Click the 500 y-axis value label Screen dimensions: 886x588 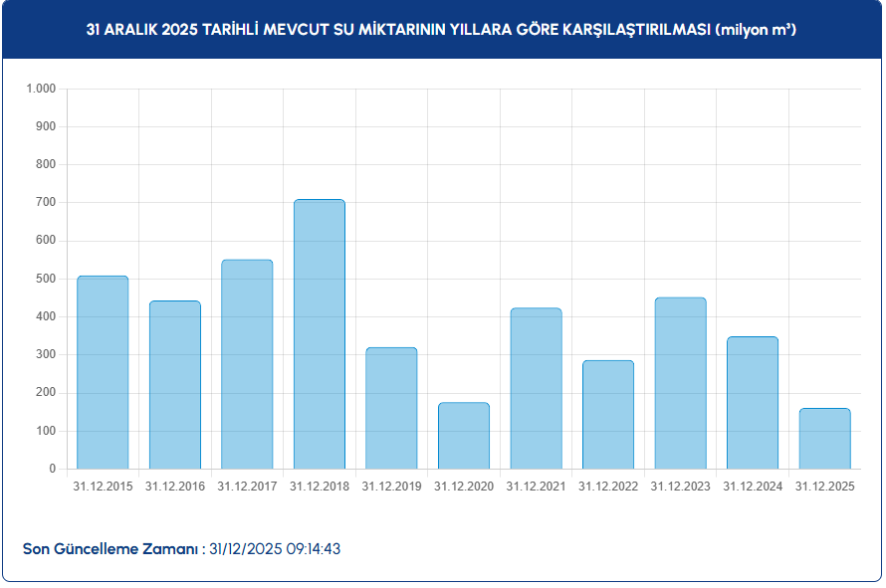point(47,279)
